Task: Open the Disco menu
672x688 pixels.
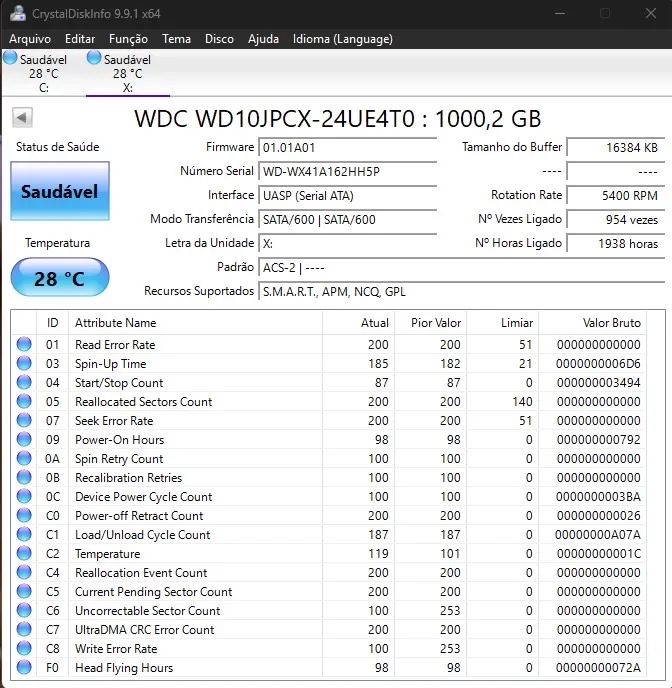Action: click(219, 39)
